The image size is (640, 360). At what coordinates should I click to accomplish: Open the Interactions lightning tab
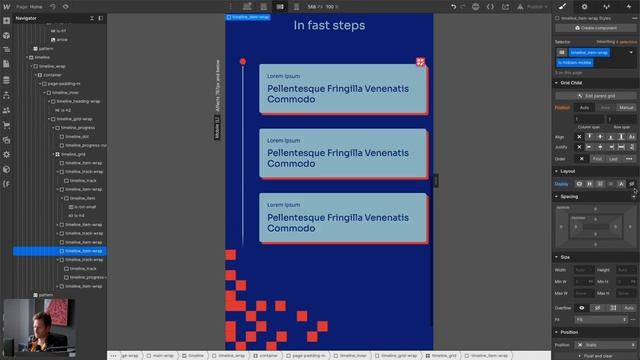[x=629, y=7]
